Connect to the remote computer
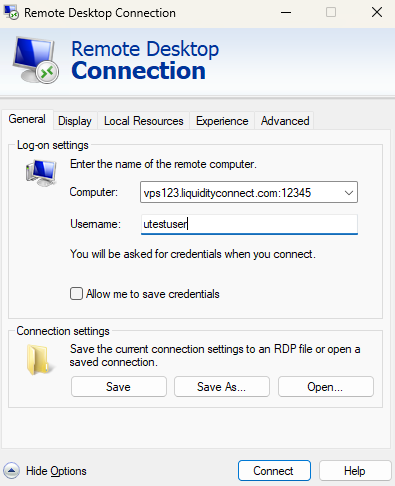395x486 pixels. (274, 471)
